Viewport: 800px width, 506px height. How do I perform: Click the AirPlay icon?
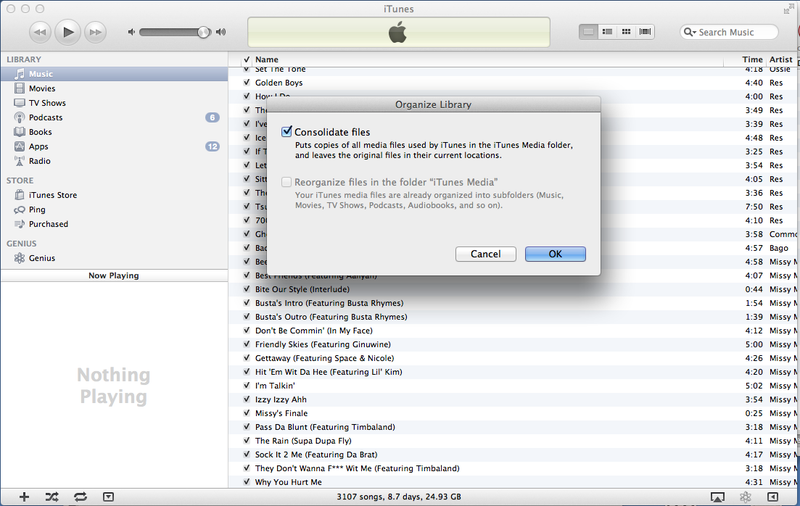coord(717,497)
